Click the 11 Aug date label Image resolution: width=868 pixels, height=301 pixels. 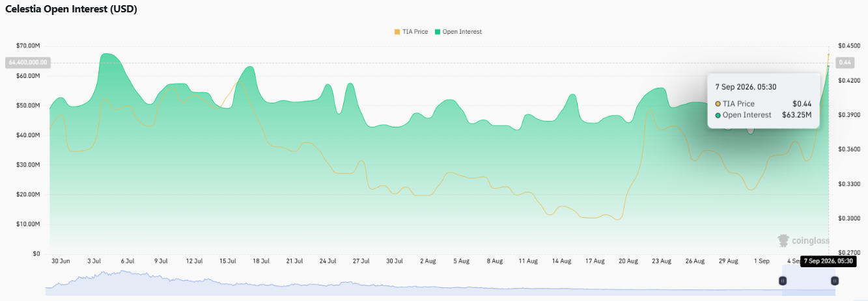coord(528,261)
